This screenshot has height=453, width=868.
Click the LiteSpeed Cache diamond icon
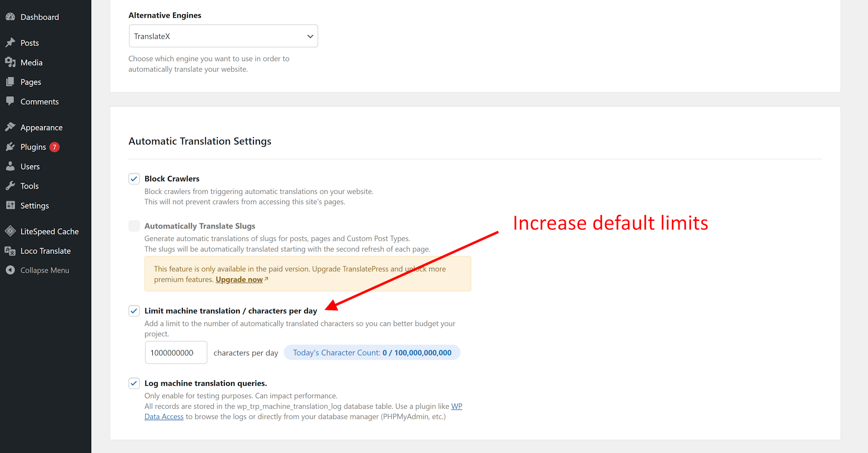[10, 231]
